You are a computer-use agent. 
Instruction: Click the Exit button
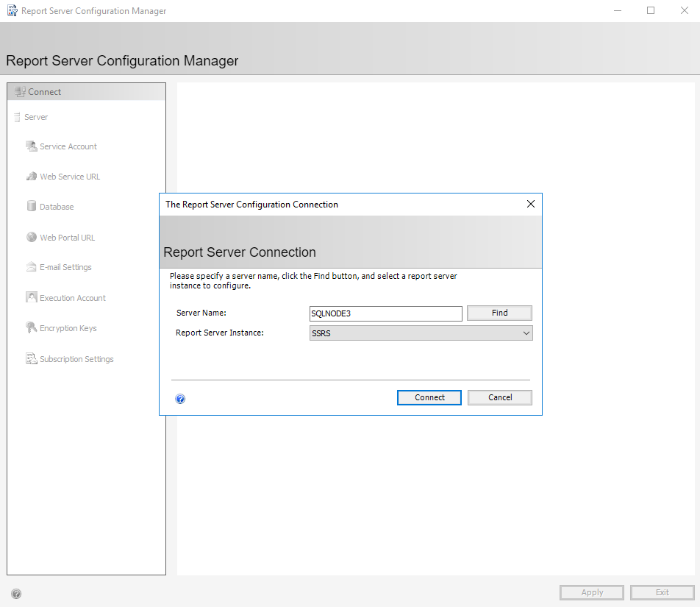point(661,592)
